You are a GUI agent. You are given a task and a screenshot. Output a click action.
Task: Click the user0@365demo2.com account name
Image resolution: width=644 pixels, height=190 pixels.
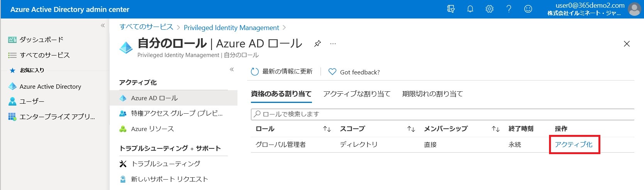pyautogui.click(x=590, y=5)
